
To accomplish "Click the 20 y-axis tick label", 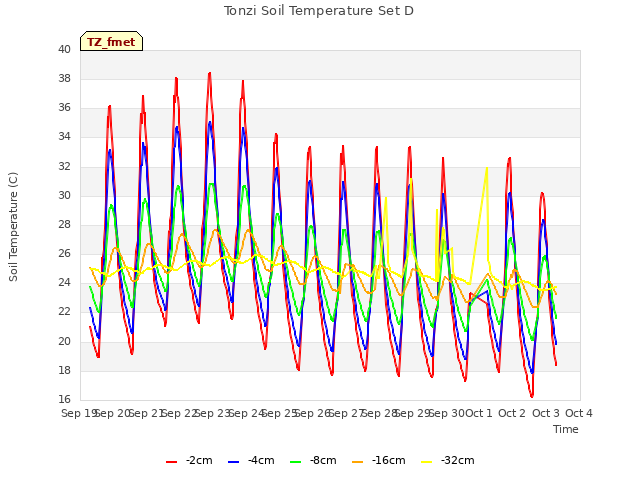I will pos(64,341).
